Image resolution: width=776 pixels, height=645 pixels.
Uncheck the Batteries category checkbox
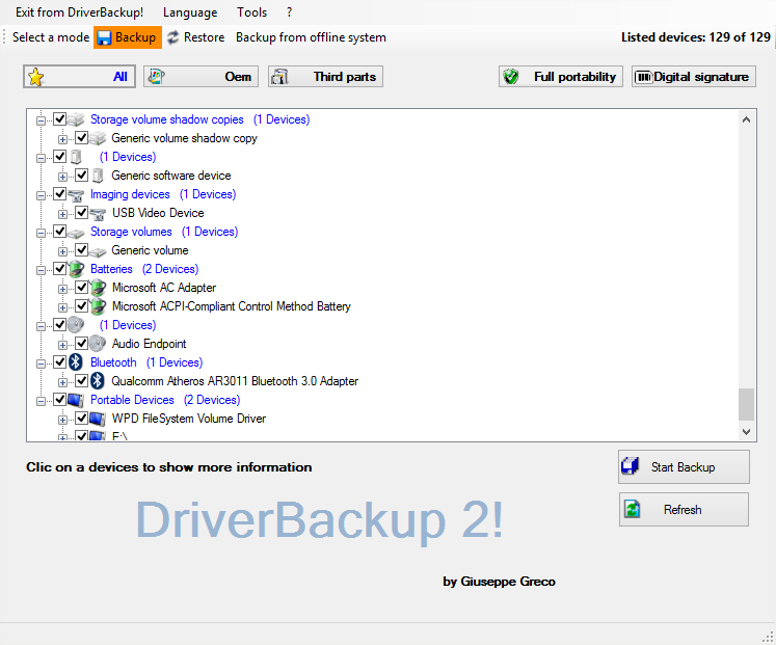coord(60,268)
